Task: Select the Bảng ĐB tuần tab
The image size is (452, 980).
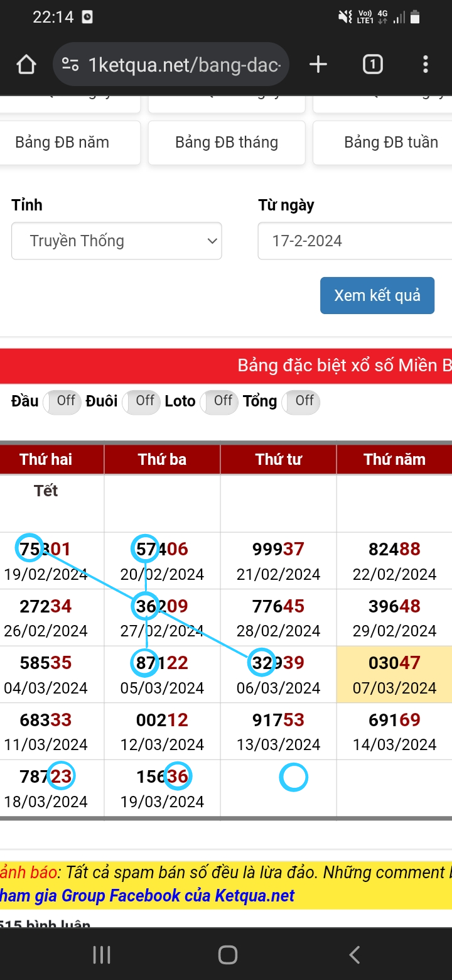Action: [x=383, y=143]
